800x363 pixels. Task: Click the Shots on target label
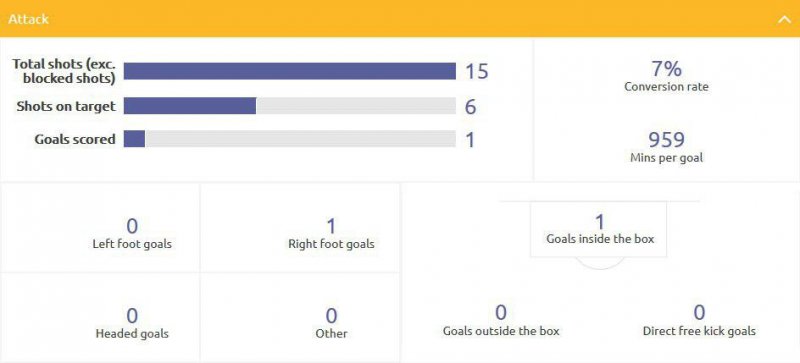66,106
